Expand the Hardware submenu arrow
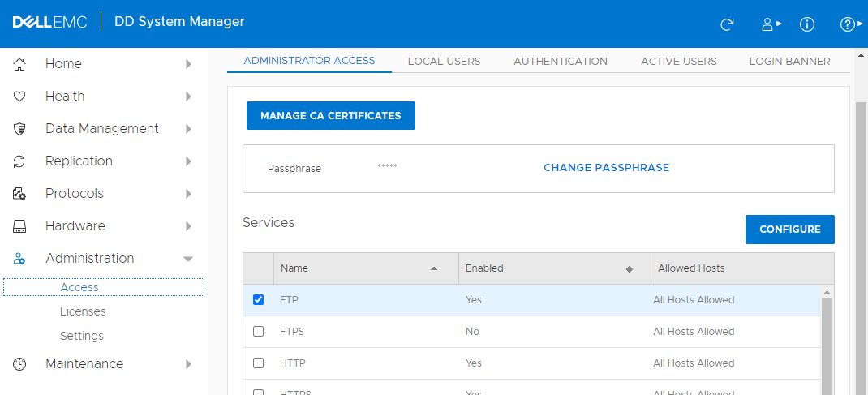The image size is (868, 395). (188, 226)
